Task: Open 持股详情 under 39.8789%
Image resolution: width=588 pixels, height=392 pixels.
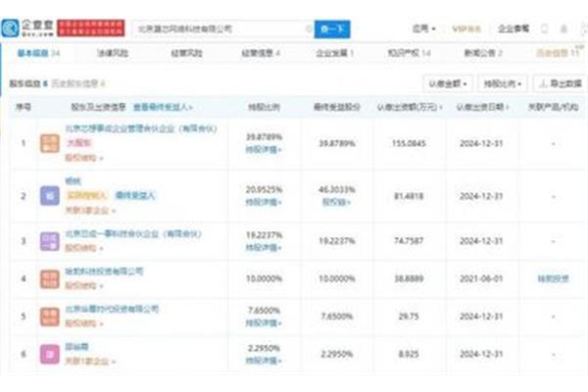Action: [264, 150]
